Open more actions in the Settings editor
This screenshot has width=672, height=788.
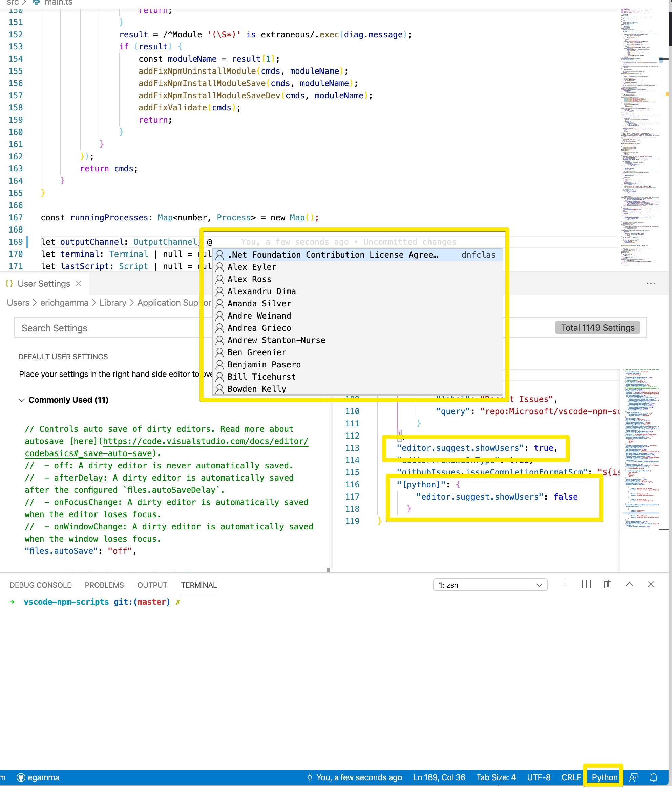[x=651, y=283]
